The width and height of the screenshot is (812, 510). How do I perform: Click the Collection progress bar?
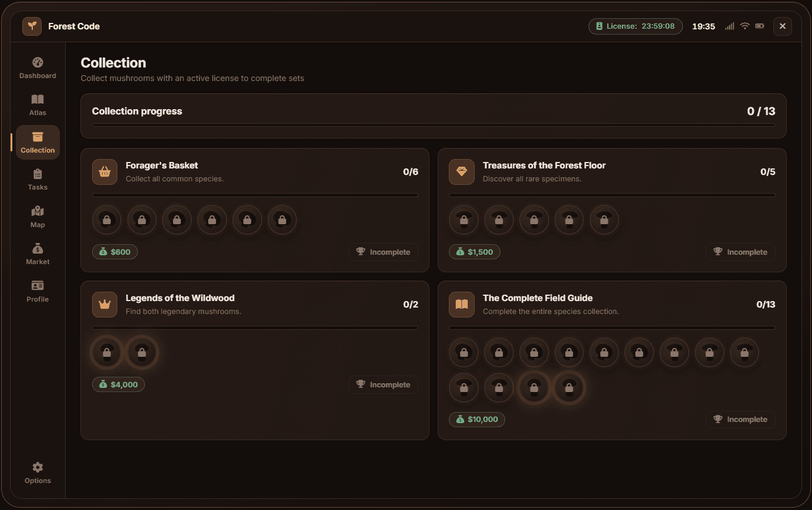(434, 125)
